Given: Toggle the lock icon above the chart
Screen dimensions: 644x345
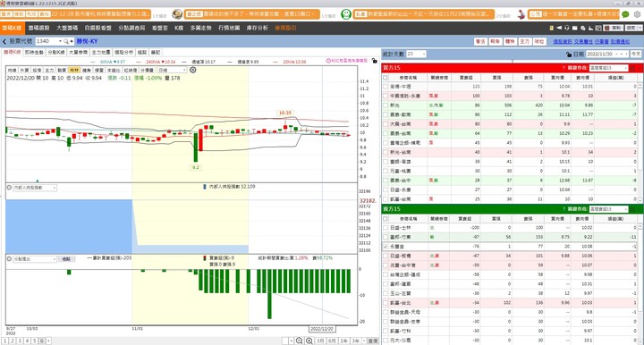Looking at the screenshot, I should click(374, 61).
